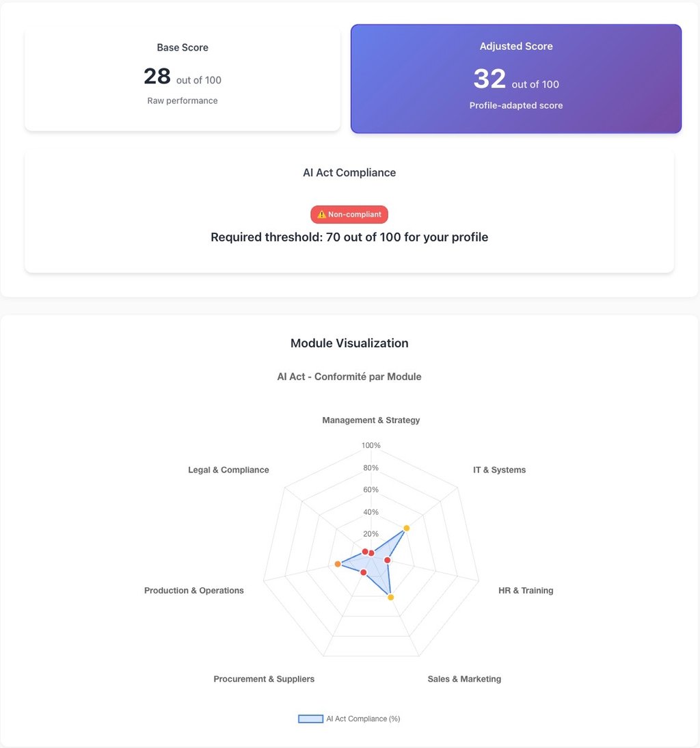Screen dimensions: 700x748
Task: Select the Adjusted Score card
Action: coord(516,79)
